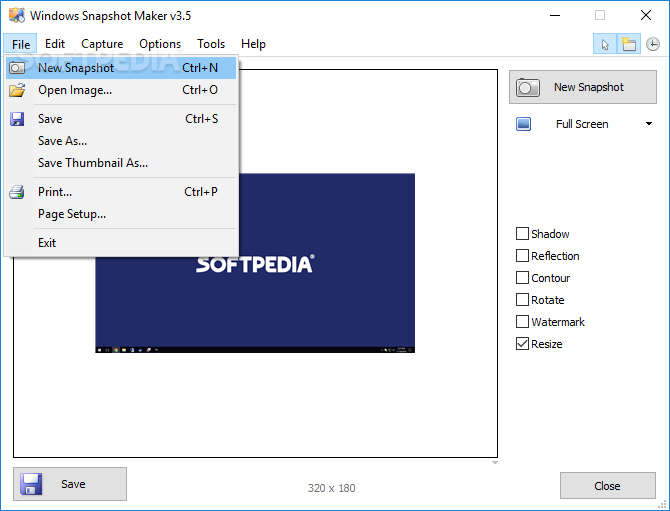Enable the Contour checkbox

pos(522,278)
